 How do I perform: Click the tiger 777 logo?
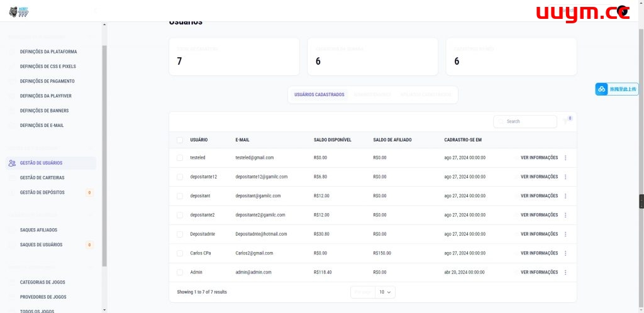(19, 11)
